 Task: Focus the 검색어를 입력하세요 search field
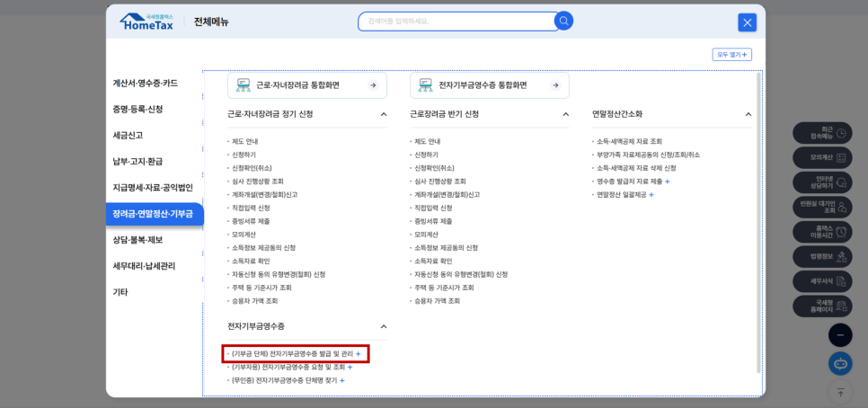click(458, 22)
